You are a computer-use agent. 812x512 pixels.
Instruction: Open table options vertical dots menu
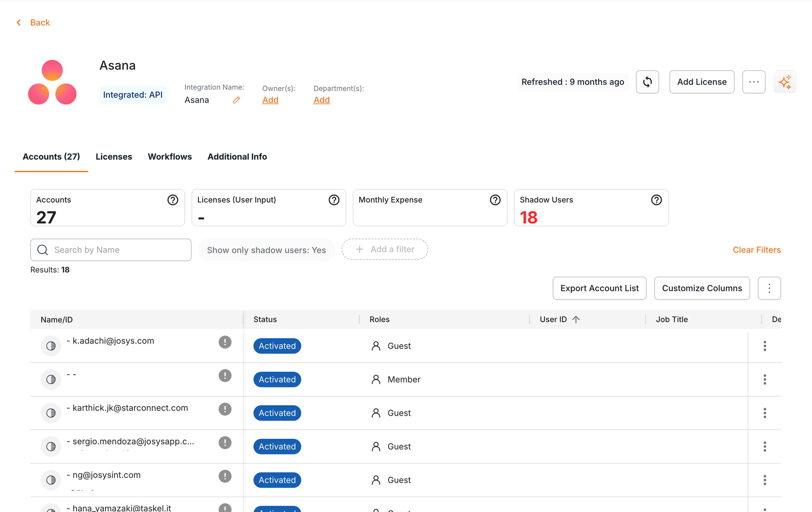pyautogui.click(x=769, y=288)
